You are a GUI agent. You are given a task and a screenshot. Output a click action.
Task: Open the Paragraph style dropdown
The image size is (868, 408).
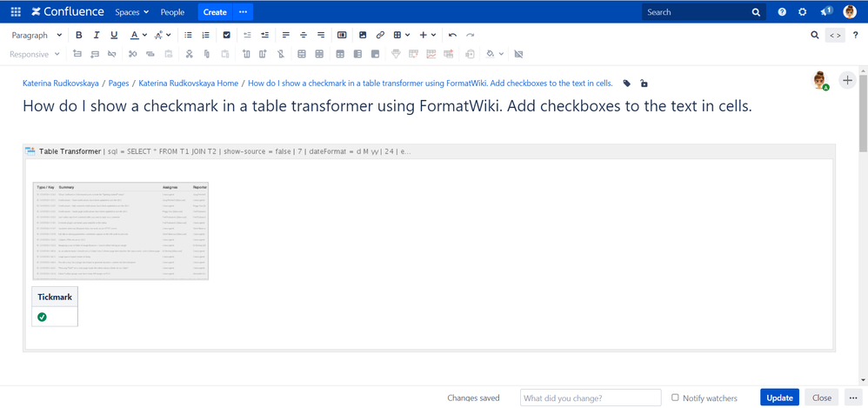37,35
